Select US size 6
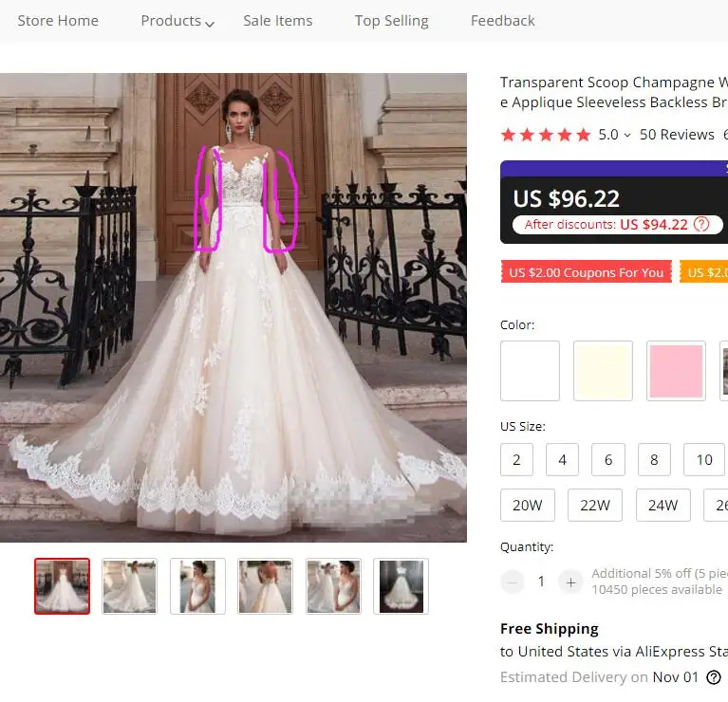This screenshot has width=728, height=702. 608,459
